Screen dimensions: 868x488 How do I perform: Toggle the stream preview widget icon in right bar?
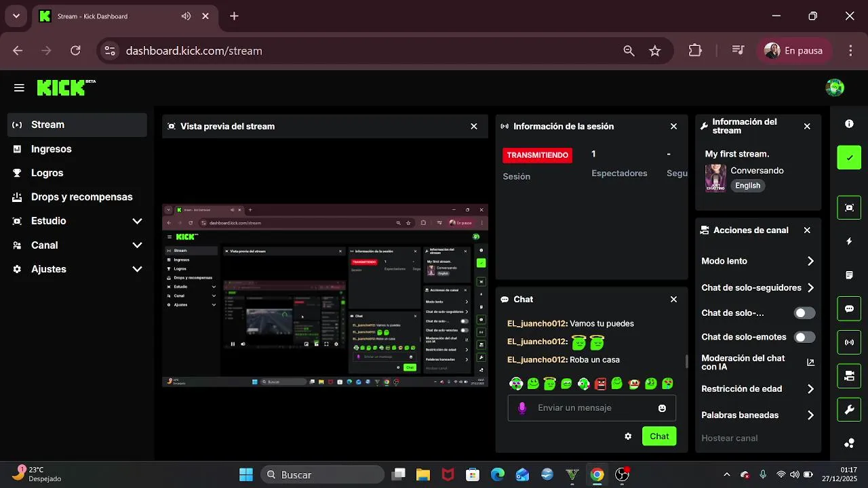point(849,207)
